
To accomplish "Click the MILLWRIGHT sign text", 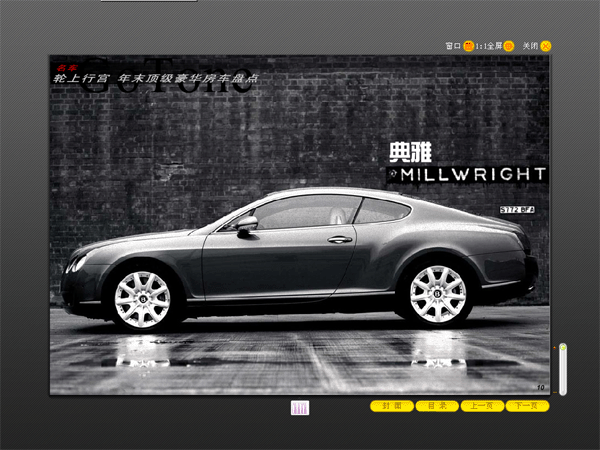I will tap(473, 174).
